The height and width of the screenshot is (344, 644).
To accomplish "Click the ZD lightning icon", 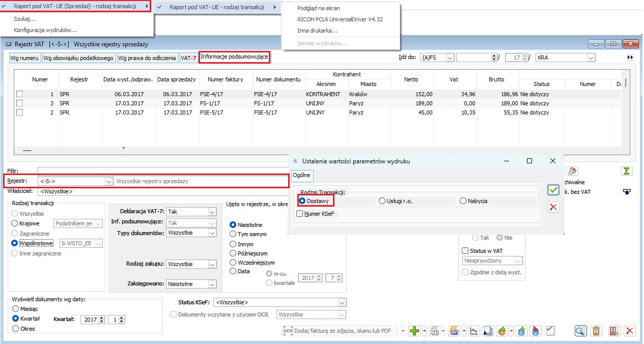I will [434, 331].
